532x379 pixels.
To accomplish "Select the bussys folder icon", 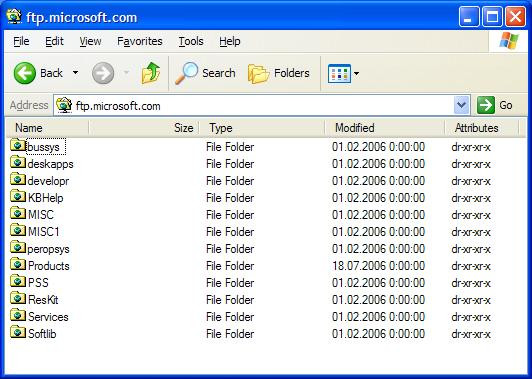I will pos(18,145).
